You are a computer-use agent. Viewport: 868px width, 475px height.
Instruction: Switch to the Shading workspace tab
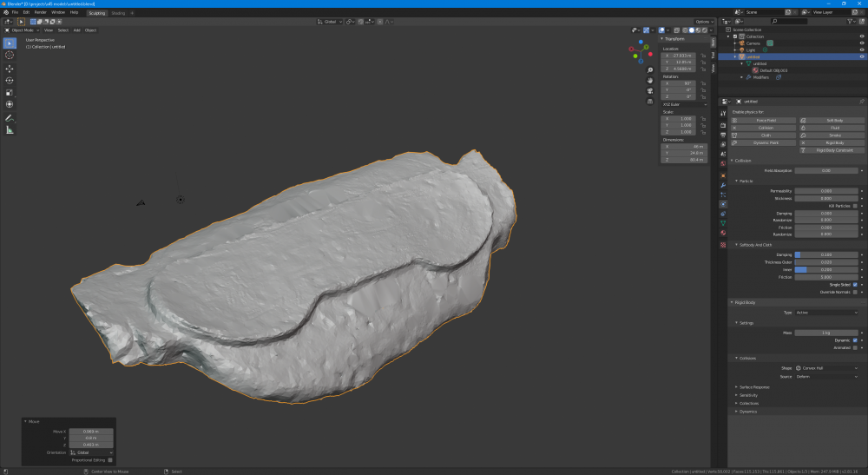pyautogui.click(x=117, y=13)
